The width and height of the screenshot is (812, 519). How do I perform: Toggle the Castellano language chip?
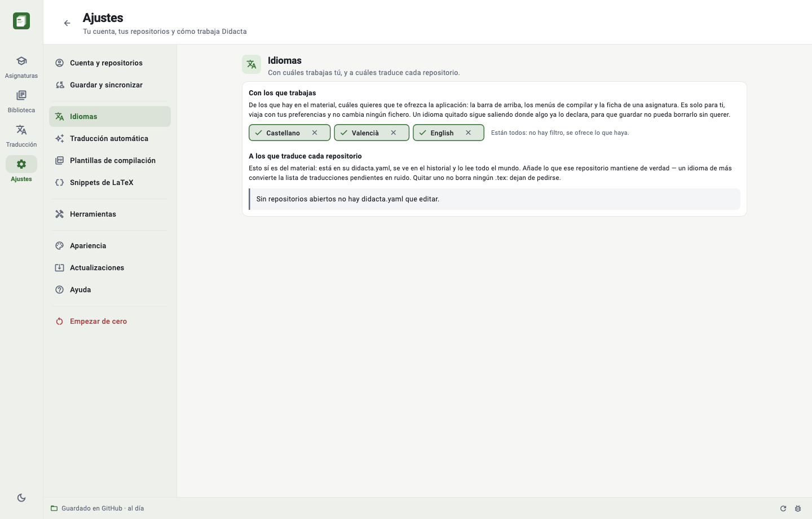pyautogui.click(x=289, y=133)
